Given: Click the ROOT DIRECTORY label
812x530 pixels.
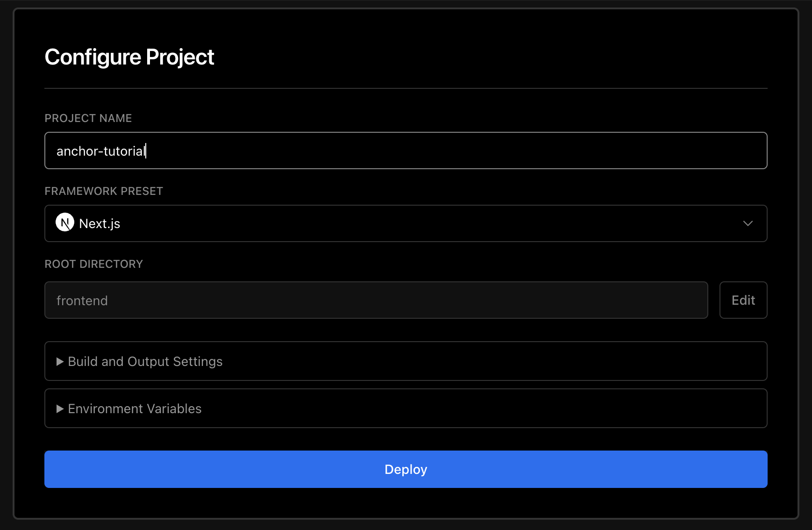Looking at the screenshot, I should coord(93,264).
